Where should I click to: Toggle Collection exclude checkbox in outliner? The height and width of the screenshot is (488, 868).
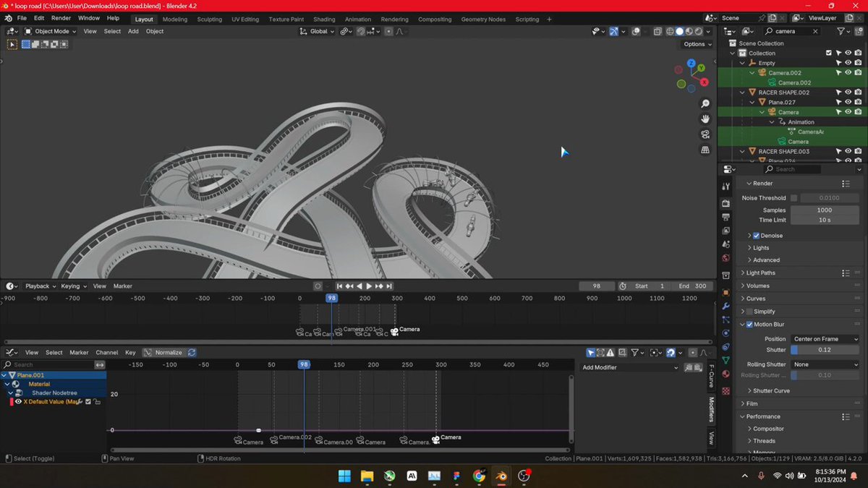[829, 53]
